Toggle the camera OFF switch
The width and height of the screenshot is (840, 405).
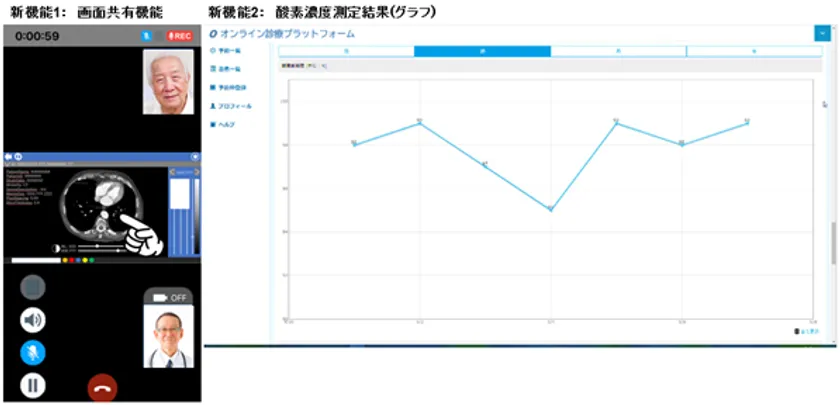168,297
